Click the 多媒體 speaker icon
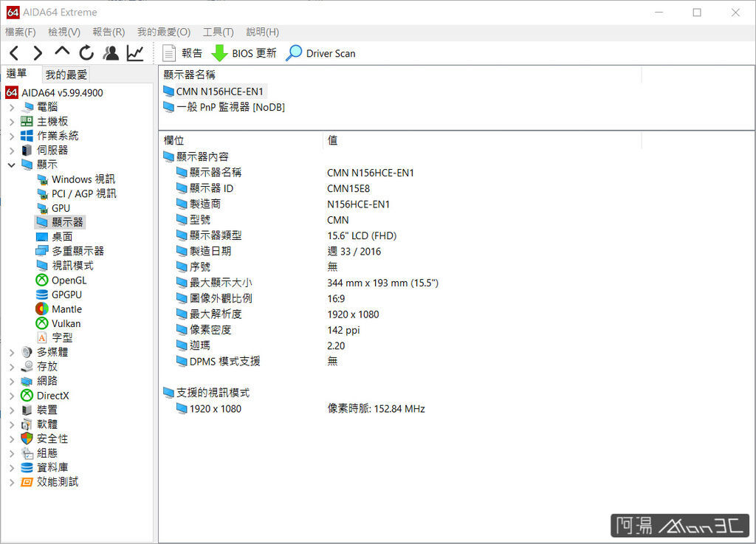The image size is (756, 544). (x=27, y=352)
